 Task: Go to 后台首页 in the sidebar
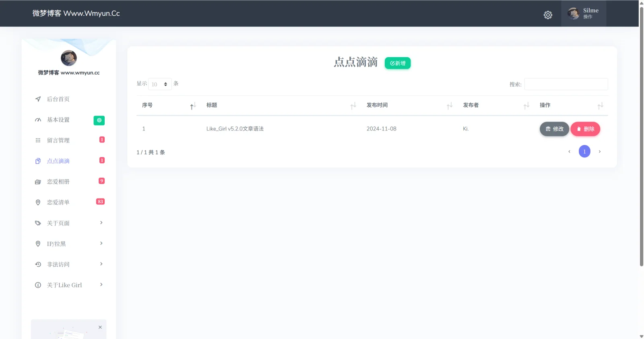[x=58, y=99]
